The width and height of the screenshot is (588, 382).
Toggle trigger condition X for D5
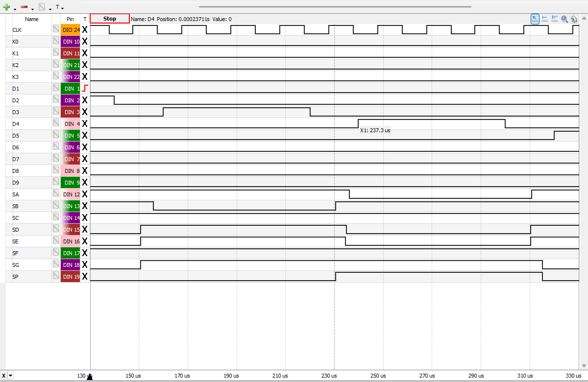(85, 135)
